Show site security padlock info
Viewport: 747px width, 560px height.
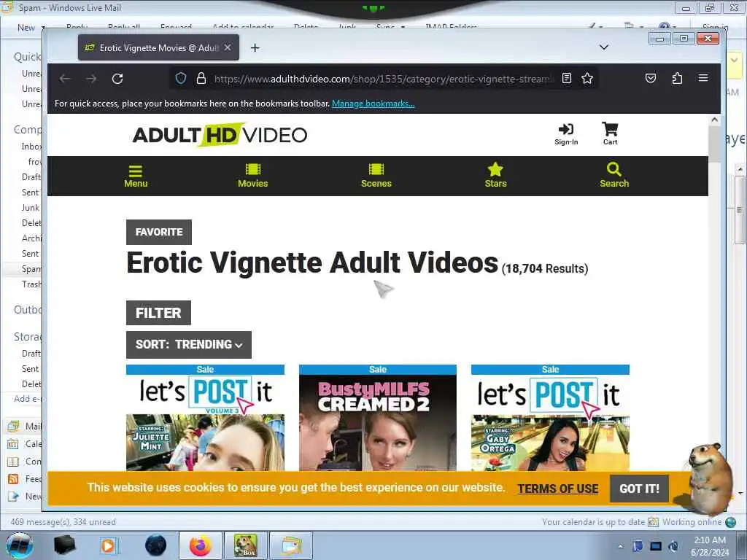pos(201,78)
